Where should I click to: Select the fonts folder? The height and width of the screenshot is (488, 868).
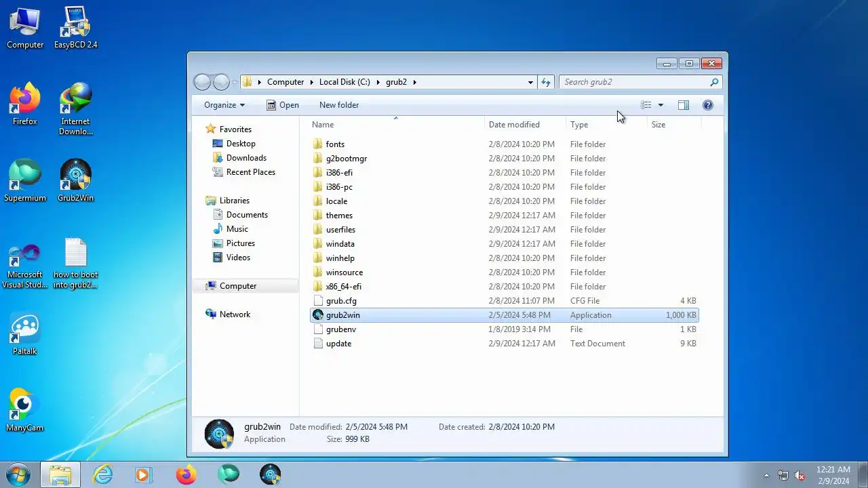pos(504,144)
